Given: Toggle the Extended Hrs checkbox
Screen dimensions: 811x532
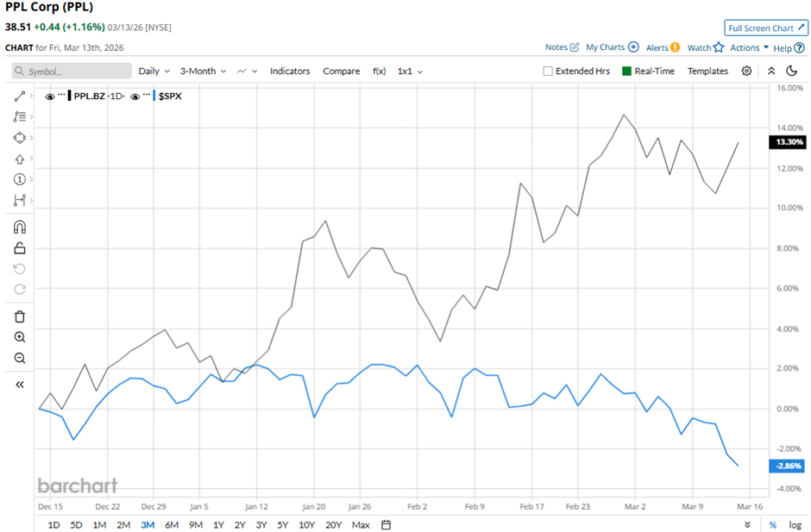Looking at the screenshot, I should pos(548,72).
